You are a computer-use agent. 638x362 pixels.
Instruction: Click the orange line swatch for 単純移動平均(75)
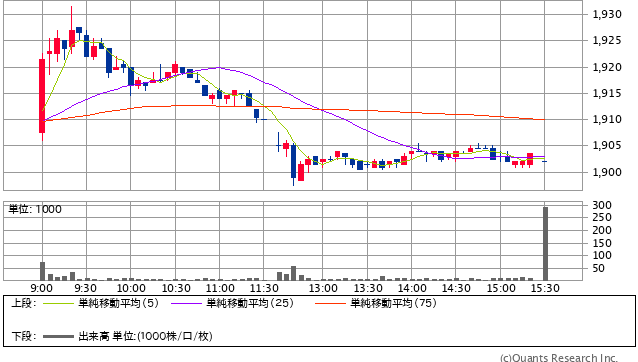[x=330, y=303]
